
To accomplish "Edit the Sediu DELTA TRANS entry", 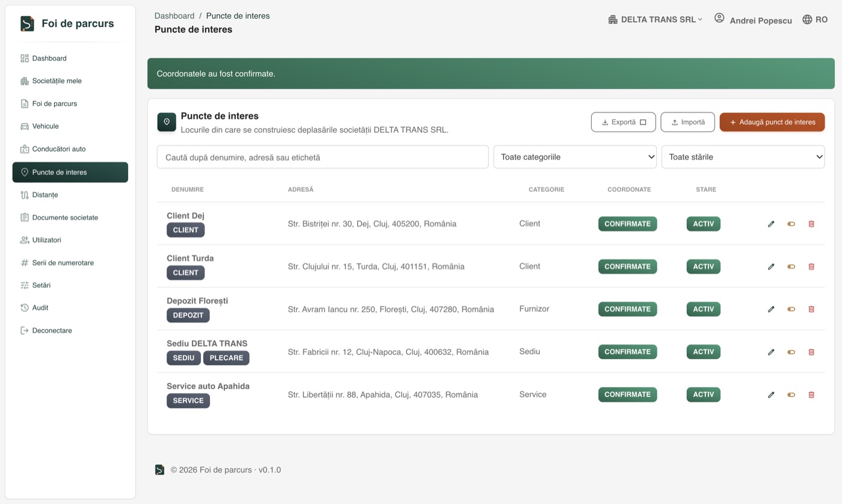I will click(771, 352).
